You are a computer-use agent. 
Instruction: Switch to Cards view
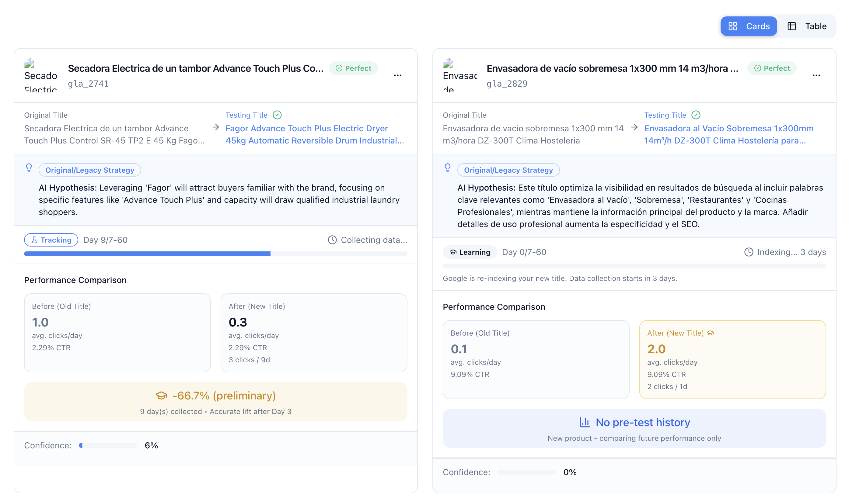748,26
